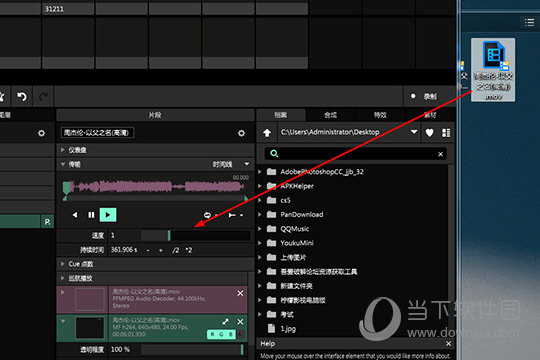Click the 361.906 s duration value
The image size is (540, 360).
pyautogui.click(x=124, y=250)
